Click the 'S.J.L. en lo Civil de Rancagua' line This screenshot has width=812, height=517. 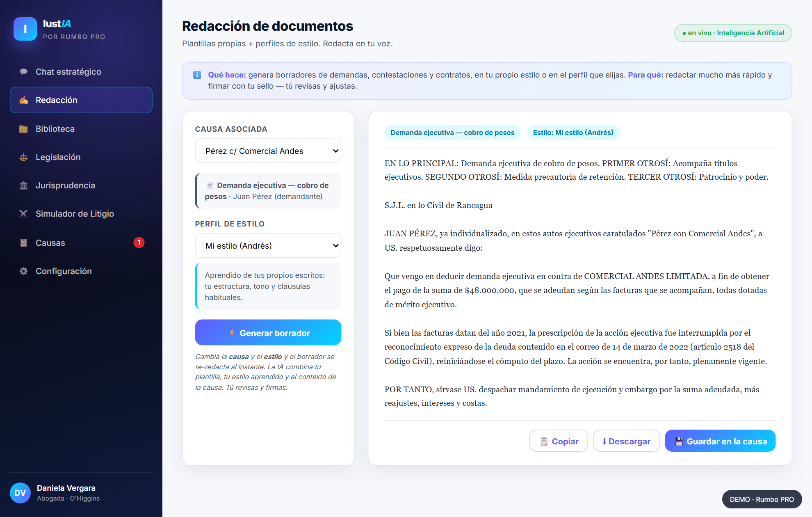[x=438, y=205]
